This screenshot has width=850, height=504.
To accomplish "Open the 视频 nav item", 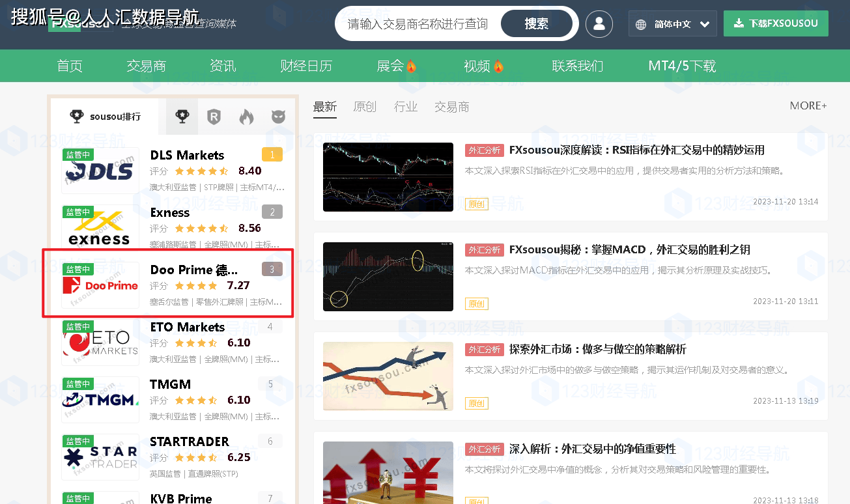I will pos(483,66).
